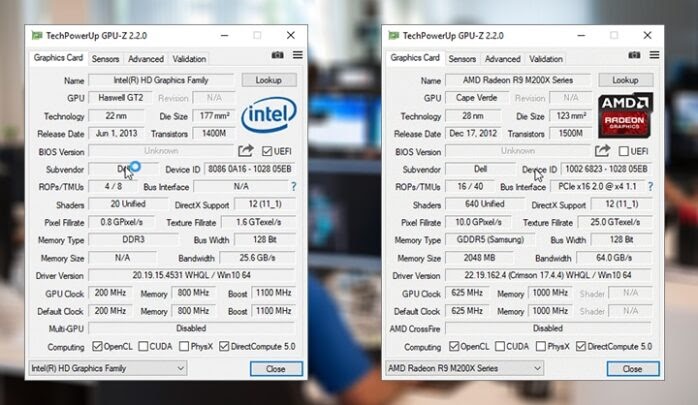
Task: Click GPU-Z app icon in Intel window title
Action: (37, 35)
